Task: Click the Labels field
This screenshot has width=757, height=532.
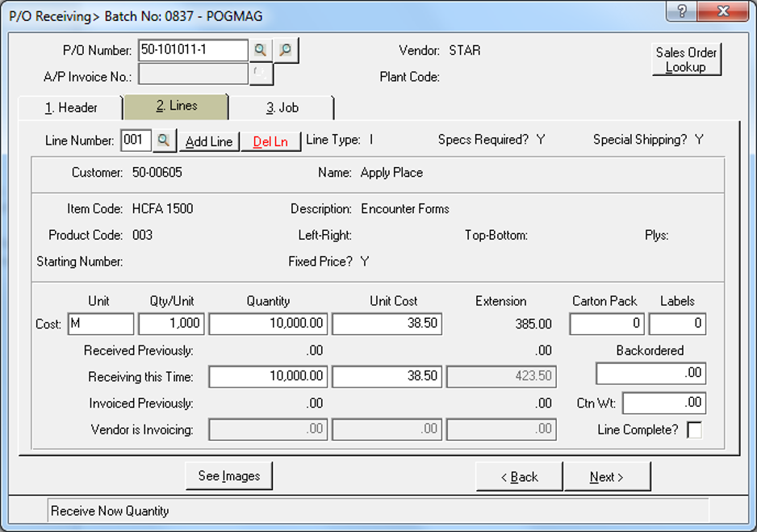Action: click(x=678, y=324)
